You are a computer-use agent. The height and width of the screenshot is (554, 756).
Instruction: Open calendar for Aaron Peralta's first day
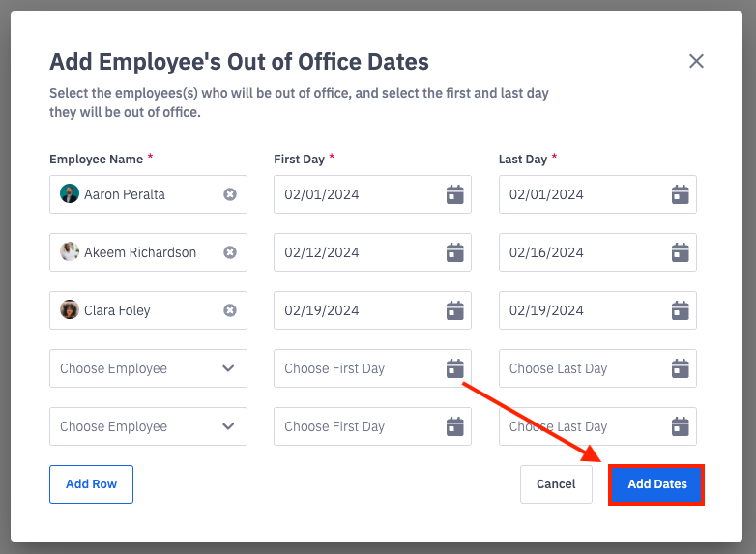coord(454,194)
